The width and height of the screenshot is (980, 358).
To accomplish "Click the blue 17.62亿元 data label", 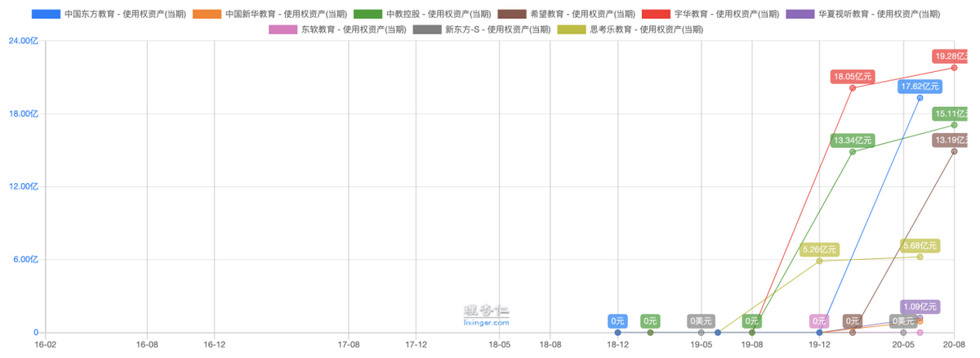I will pos(920,87).
